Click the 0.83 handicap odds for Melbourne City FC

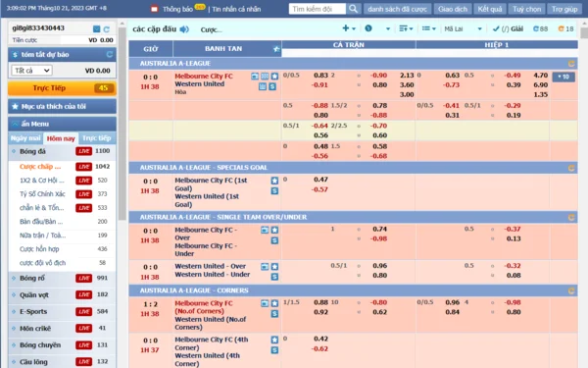point(320,76)
